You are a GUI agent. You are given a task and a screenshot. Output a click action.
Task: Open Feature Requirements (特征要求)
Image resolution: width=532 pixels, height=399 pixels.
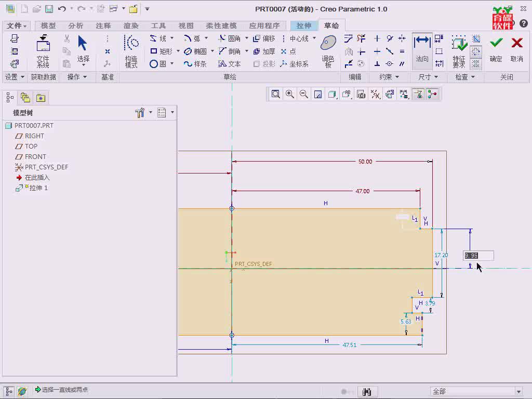(x=459, y=51)
